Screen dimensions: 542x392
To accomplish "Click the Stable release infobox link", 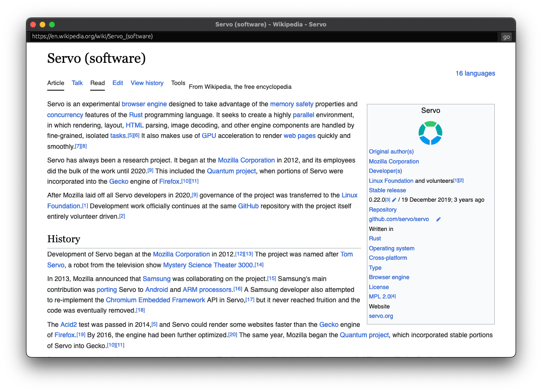I will [387, 190].
